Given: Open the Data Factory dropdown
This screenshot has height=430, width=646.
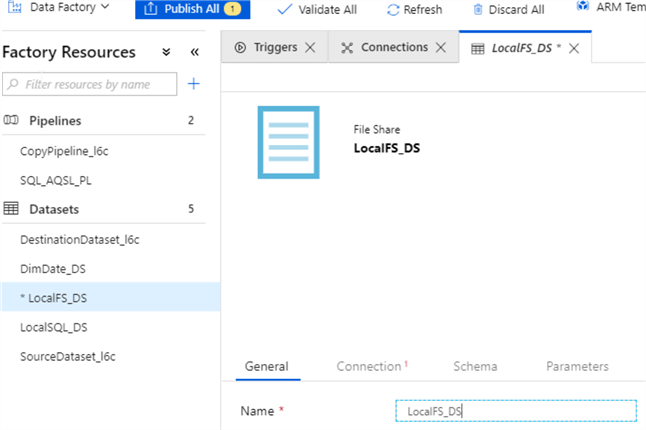Looking at the screenshot, I should point(59,7).
